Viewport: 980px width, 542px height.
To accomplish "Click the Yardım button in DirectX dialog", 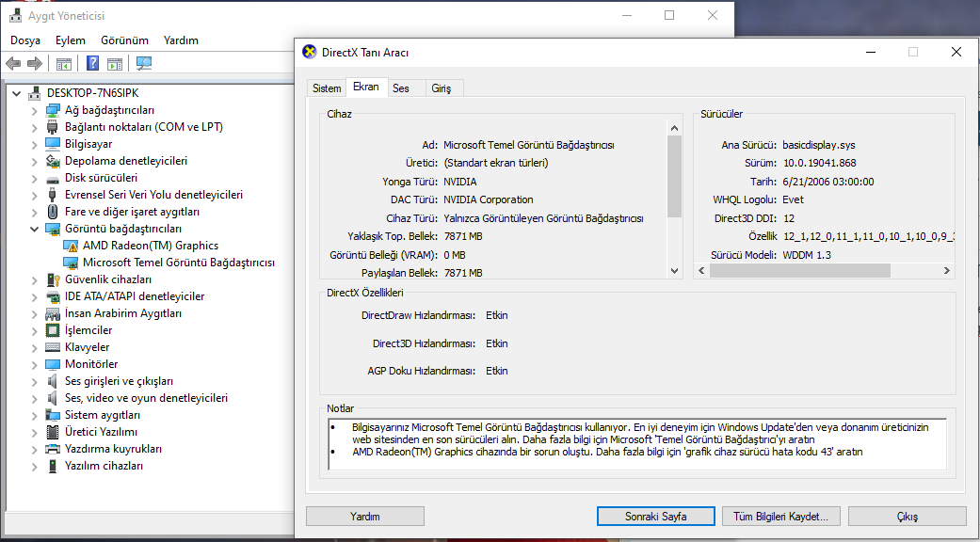I will (x=365, y=517).
